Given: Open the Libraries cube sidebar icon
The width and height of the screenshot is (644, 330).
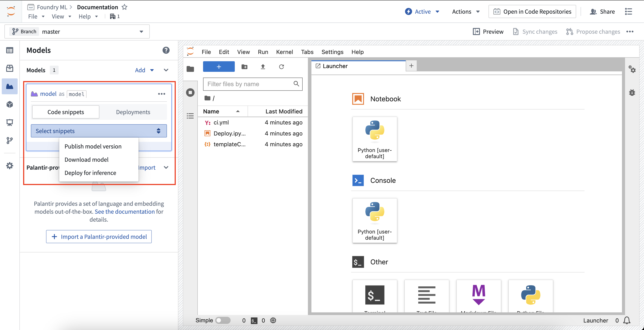Looking at the screenshot, I should (x=9, y=104).
